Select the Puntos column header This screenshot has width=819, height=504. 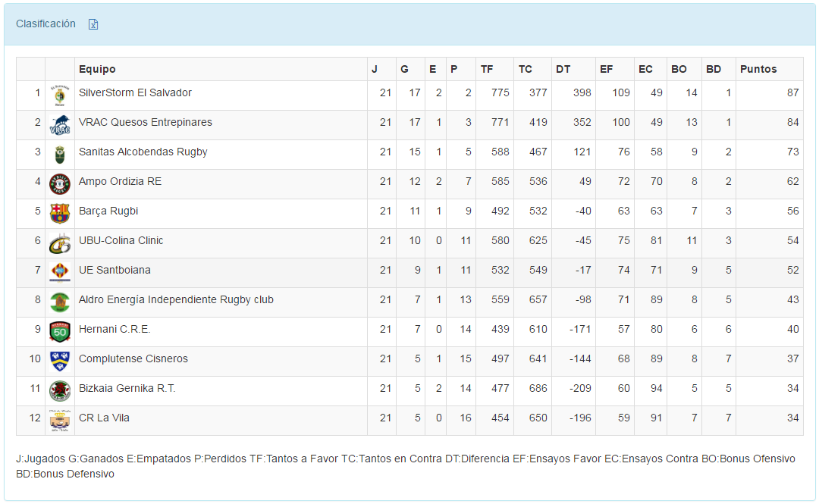point(758,69)
